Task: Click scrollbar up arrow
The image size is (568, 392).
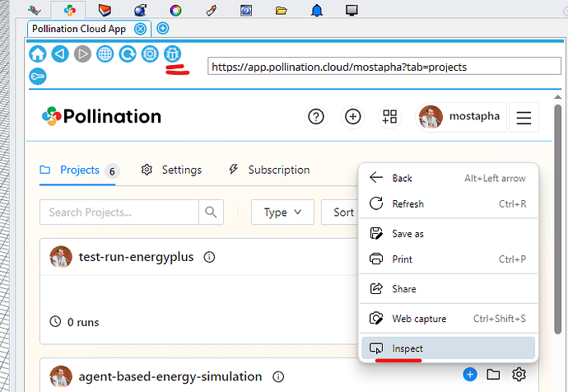Action: [557, 96]
